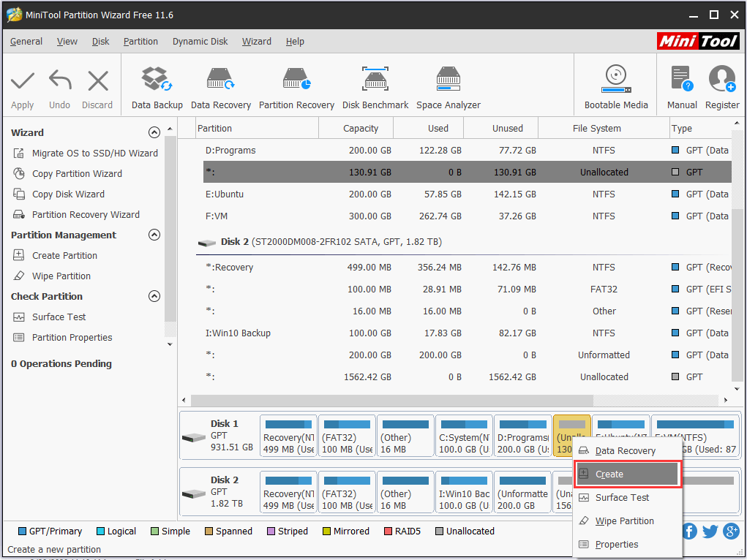
Task: Click the Mirrored legend color swatch
Action: coord(326,531)
